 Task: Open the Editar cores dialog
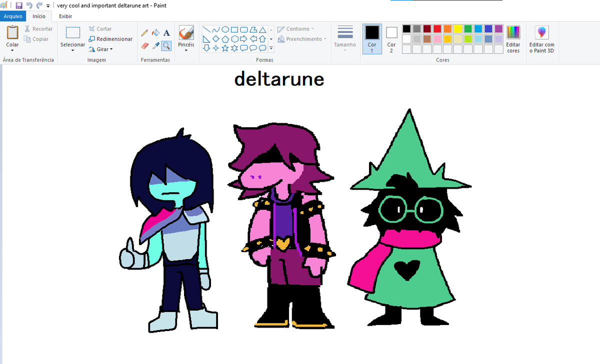[x=513, y=39]
